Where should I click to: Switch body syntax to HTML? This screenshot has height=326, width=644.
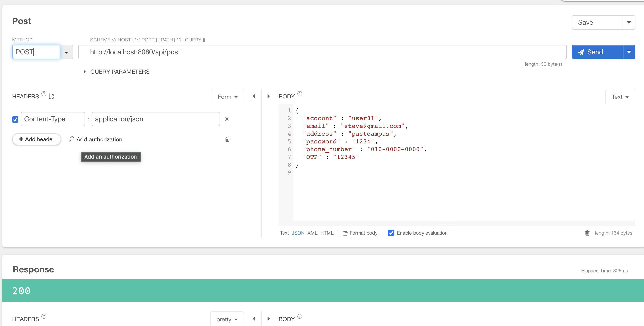(327, 233)
